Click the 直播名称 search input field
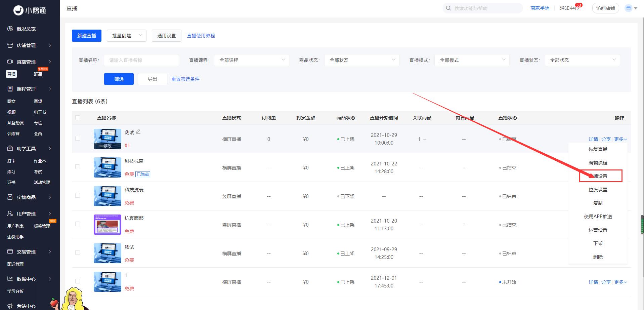Screen dimensions: 644x310 pos(141,60)
